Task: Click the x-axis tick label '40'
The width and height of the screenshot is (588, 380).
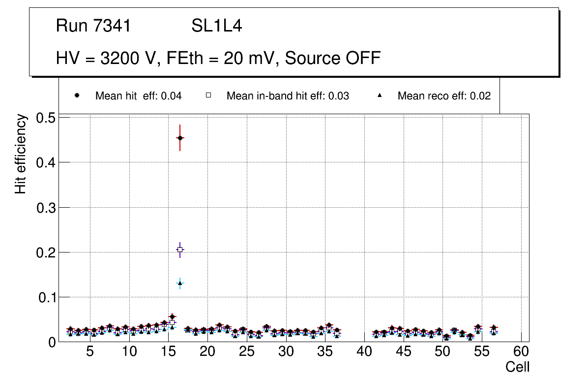Action: (x=364, y=352)
